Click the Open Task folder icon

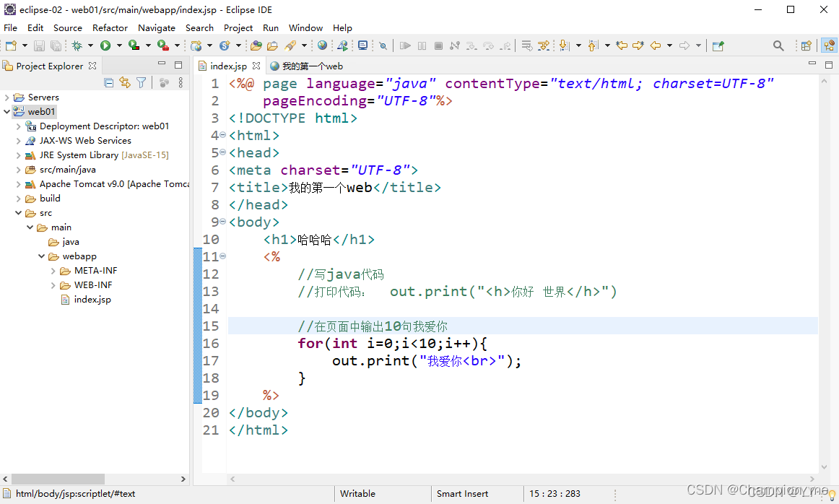click(x=272, y=46)
